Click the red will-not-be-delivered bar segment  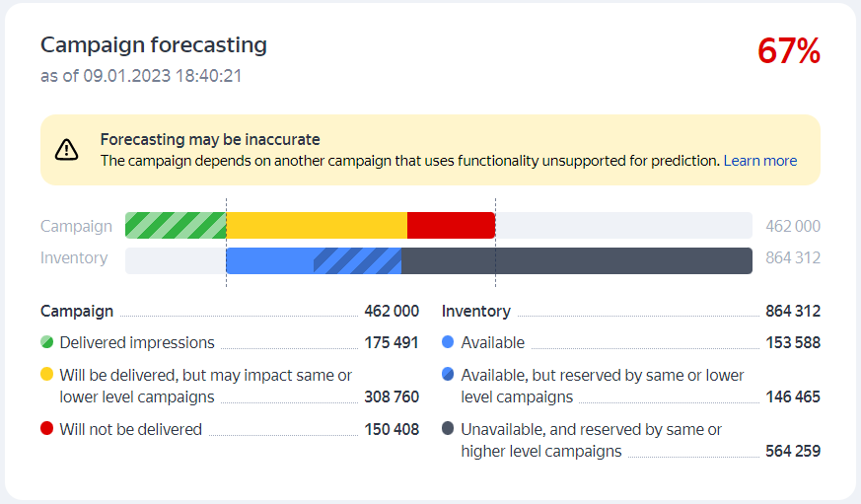click(x=451, y=226)
